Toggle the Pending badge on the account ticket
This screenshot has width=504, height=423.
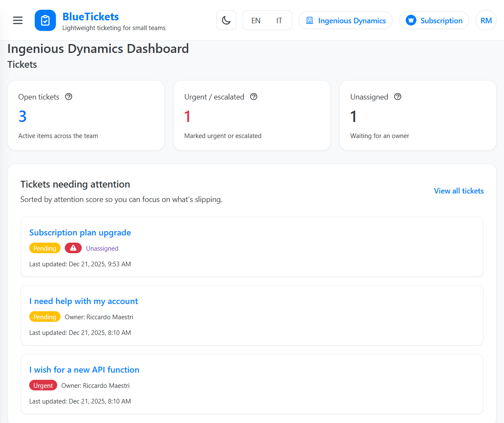pyautogui.click(x=45, y=316)
